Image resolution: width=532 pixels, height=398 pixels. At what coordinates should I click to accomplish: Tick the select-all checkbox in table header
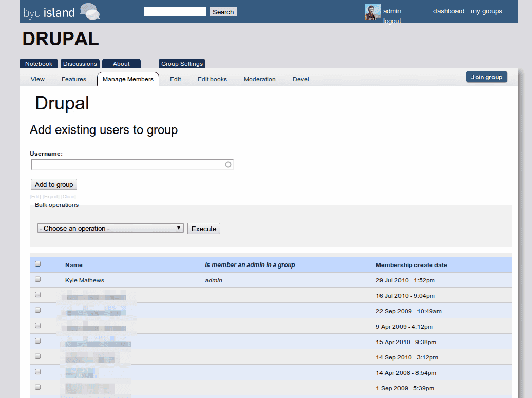click(37, 264)
